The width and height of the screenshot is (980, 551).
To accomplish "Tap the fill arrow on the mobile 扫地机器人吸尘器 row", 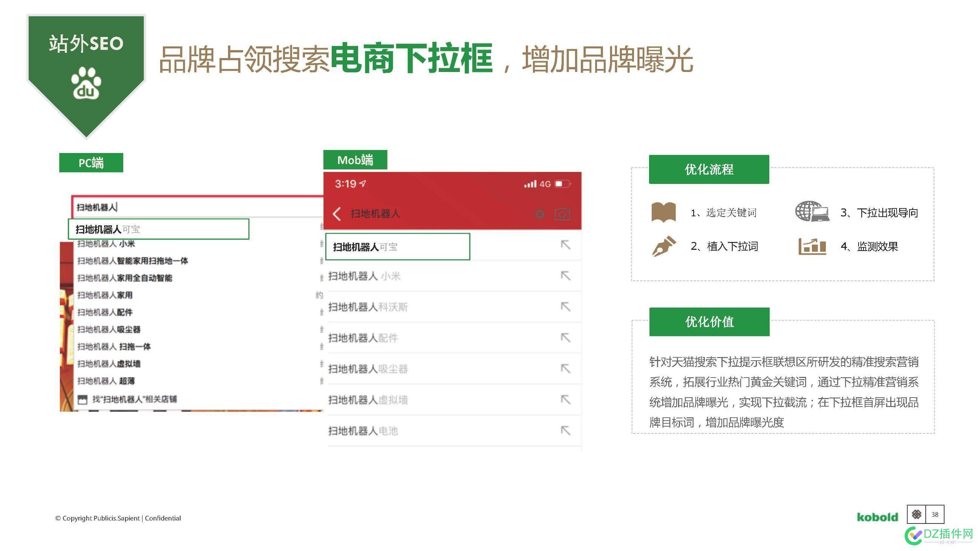I will (x=565, y=369).
